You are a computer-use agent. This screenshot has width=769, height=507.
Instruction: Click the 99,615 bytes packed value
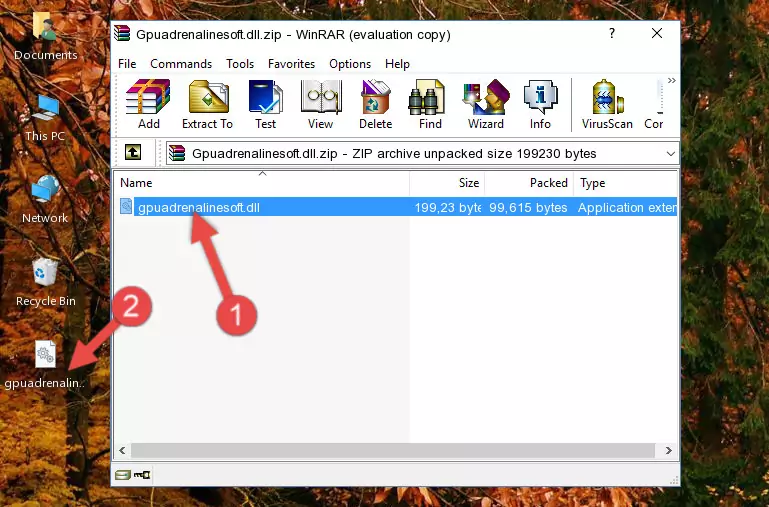pos(528,207)
